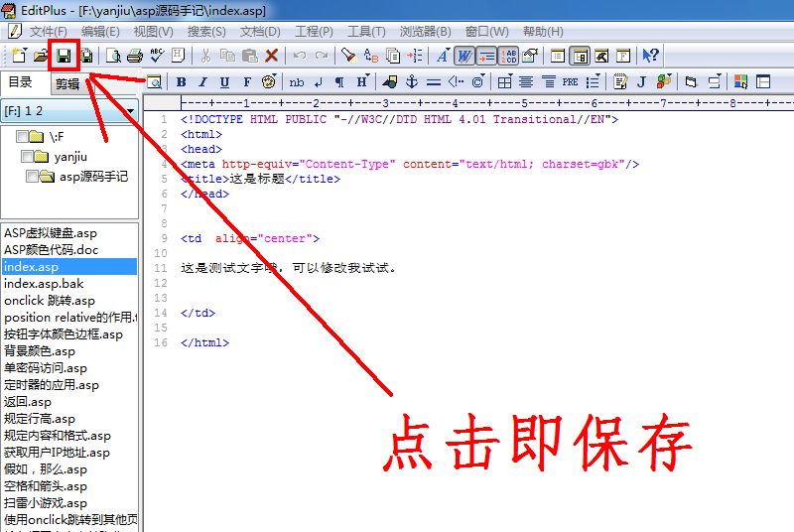This screenshot has height=532, width=794.
Task: Click the Spell Check ABC icon
Action: point(156,56)
